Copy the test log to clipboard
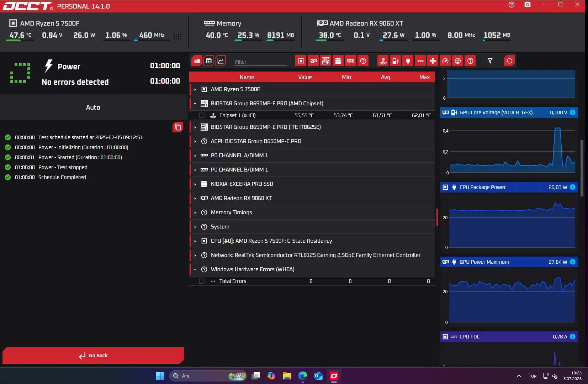The width and height of the screenshot is (588, 384). [178, 127]
